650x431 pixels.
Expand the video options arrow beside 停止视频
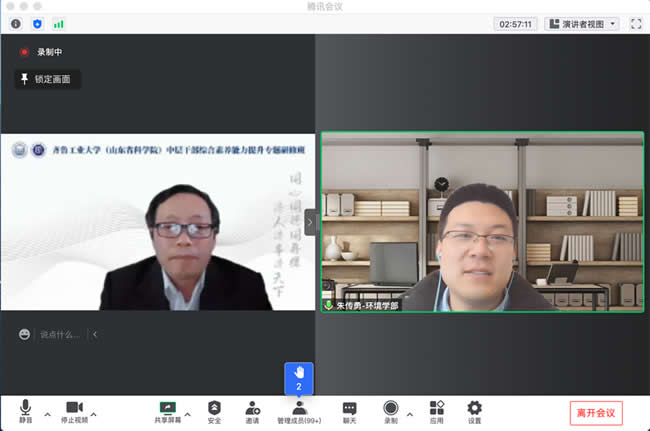point(95,408)
